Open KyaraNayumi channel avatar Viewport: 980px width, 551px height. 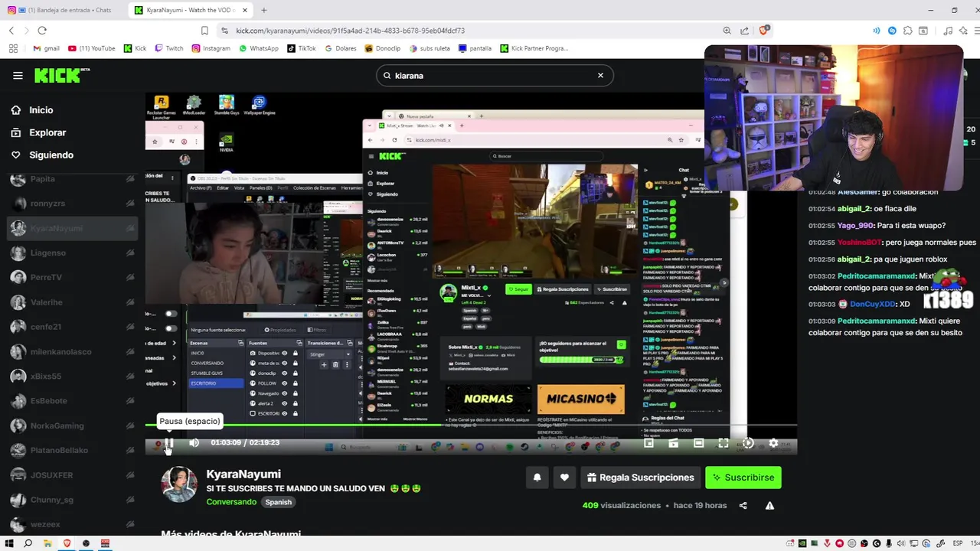click(179, 484)
